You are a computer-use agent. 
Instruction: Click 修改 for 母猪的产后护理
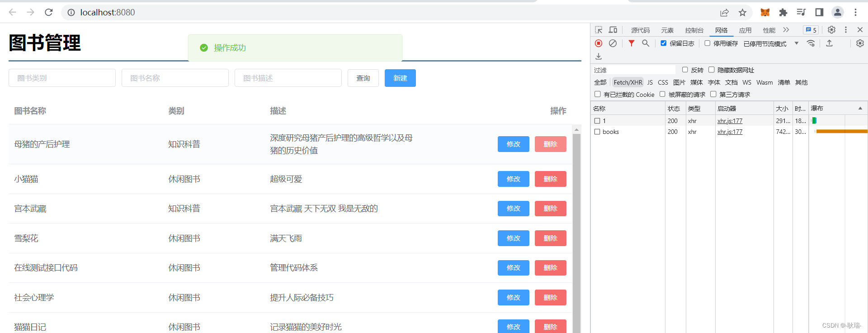[x=513, y=144]
